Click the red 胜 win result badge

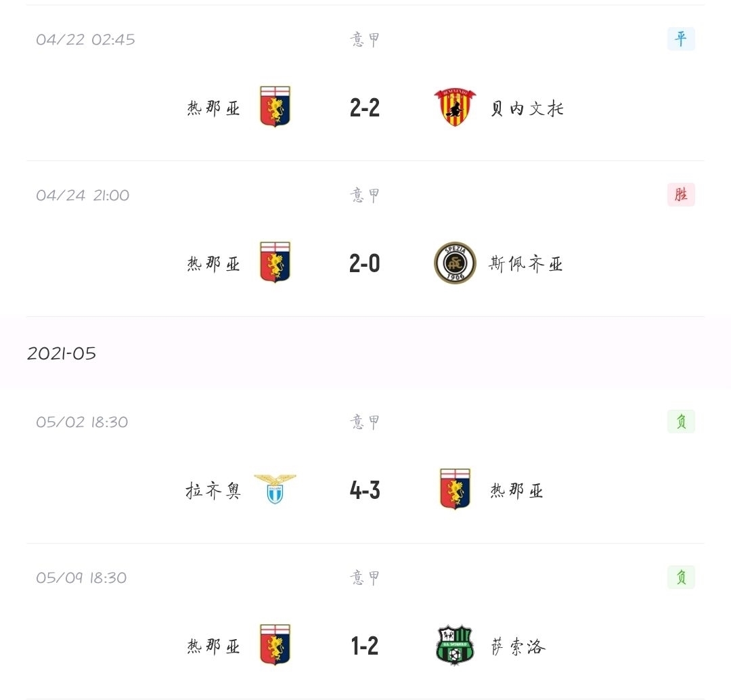click(681, 194)
